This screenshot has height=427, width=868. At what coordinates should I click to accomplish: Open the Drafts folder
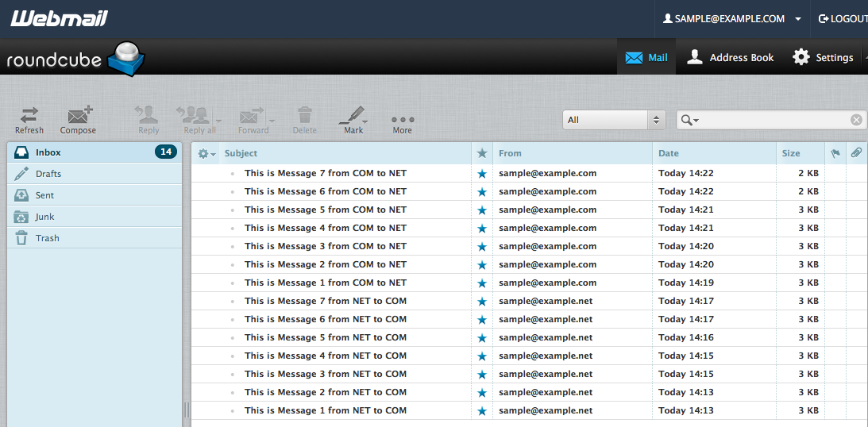95,174
